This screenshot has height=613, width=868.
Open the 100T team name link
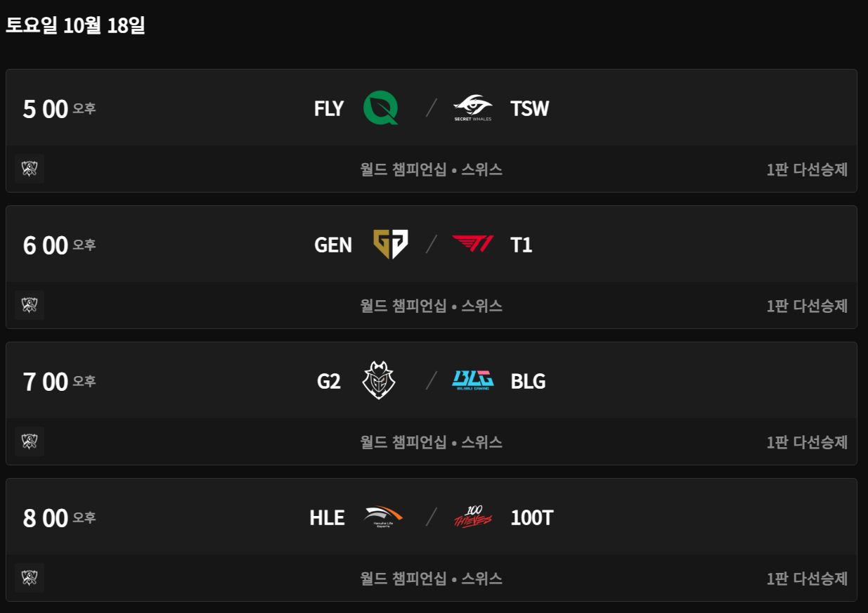532,517
